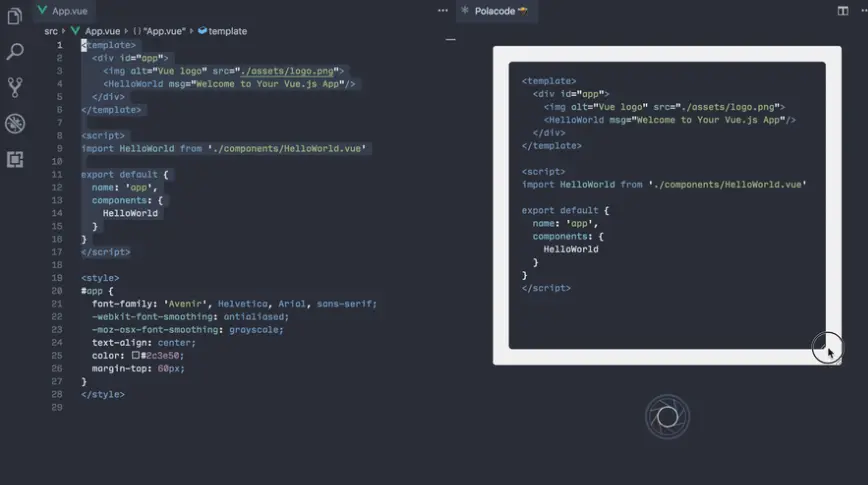The image size is (868, 485).
Task: Click the Polacode code snapshot preview
Action: pos(667,205)
